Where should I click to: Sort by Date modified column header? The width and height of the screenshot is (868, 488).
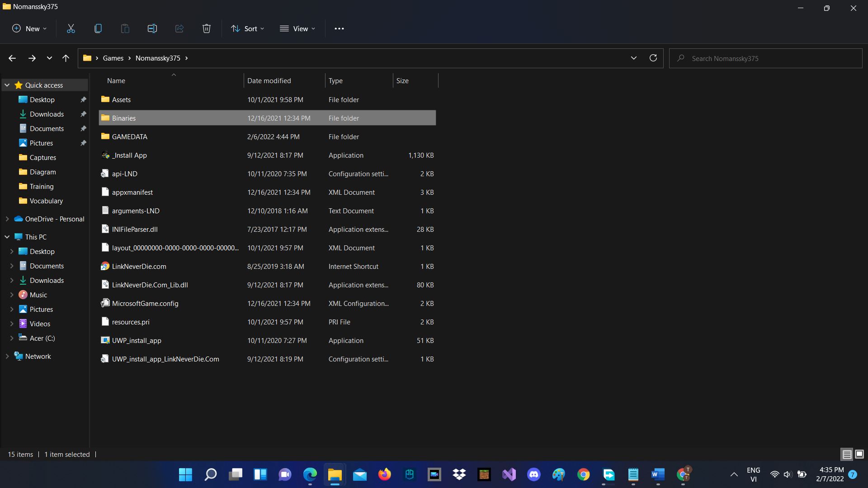coord(269,80)
